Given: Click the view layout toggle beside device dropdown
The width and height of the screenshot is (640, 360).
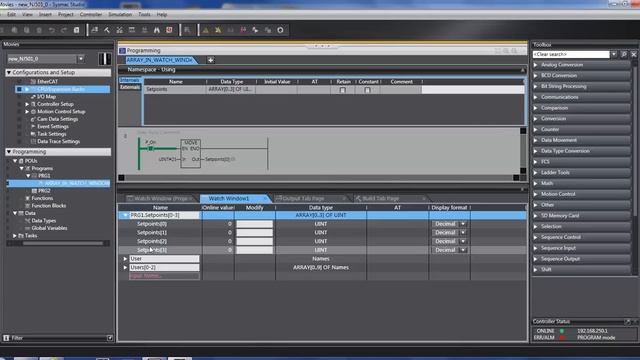Looking at the screenshot, I should 104,59.
